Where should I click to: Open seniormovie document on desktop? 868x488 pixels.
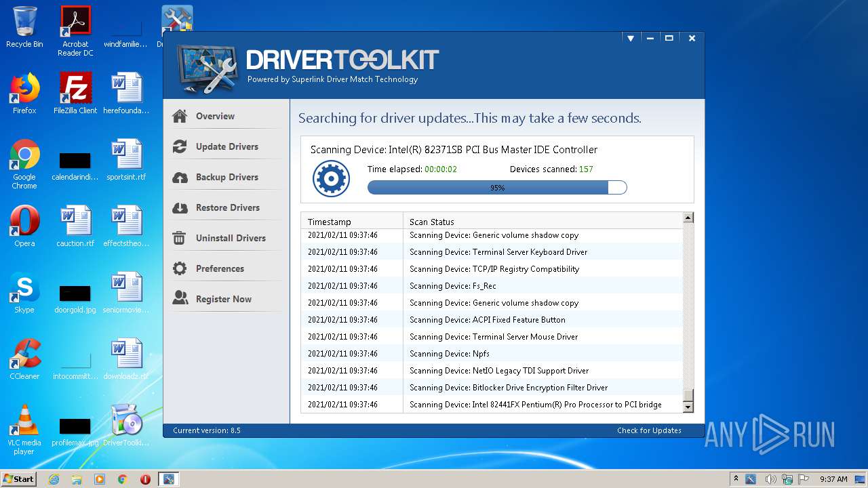point(126,293)
